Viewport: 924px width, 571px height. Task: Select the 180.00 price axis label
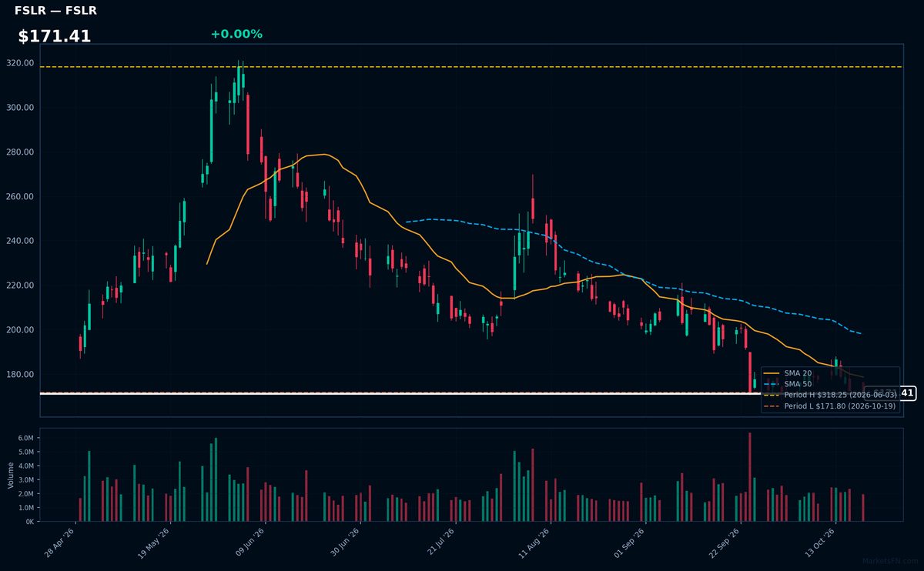(20, 375)
